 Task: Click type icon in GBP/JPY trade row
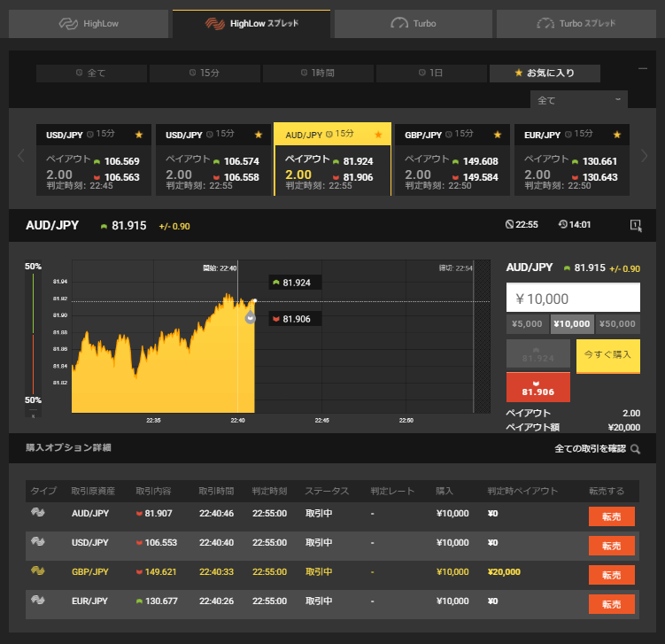(x=38, y=571)
